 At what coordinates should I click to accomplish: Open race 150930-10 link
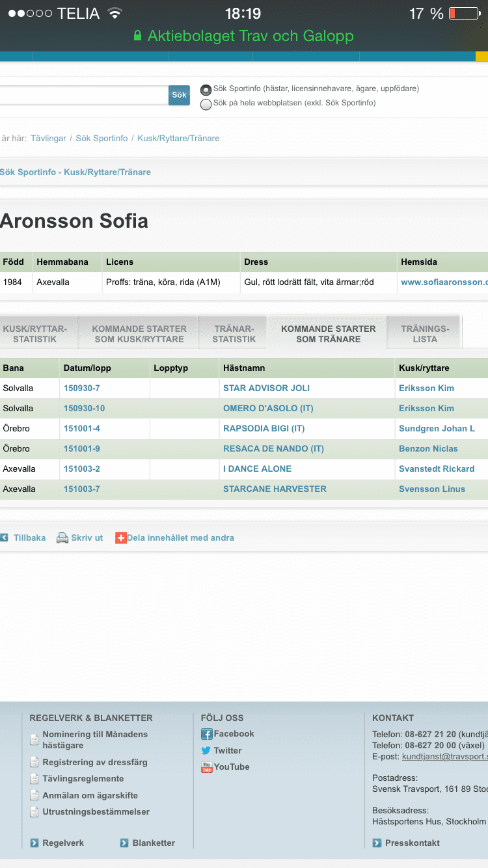click(84, 409)
